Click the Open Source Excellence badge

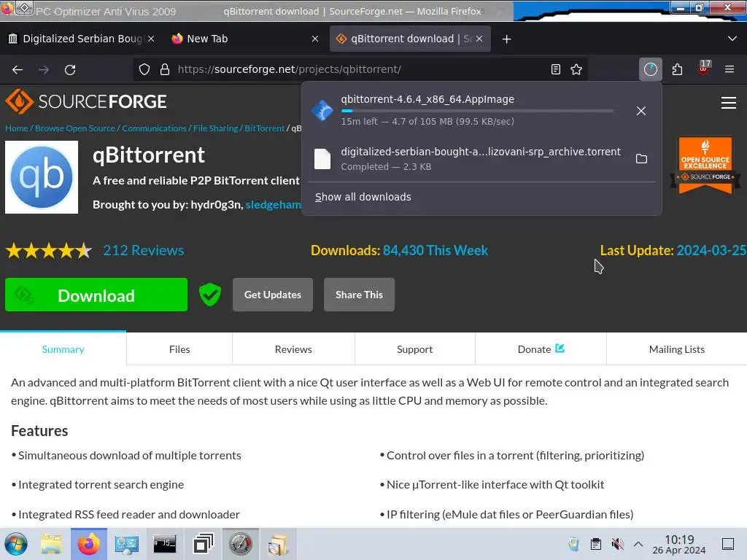point(705,165)
